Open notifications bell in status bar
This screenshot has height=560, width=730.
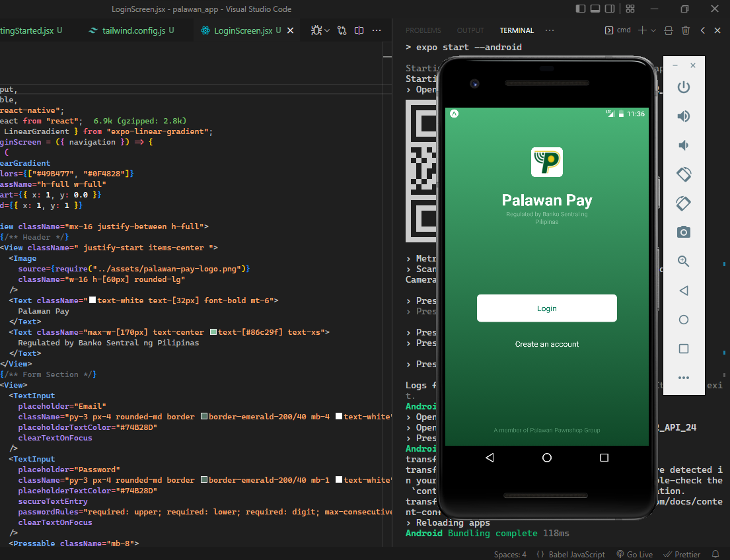point(715,555)
